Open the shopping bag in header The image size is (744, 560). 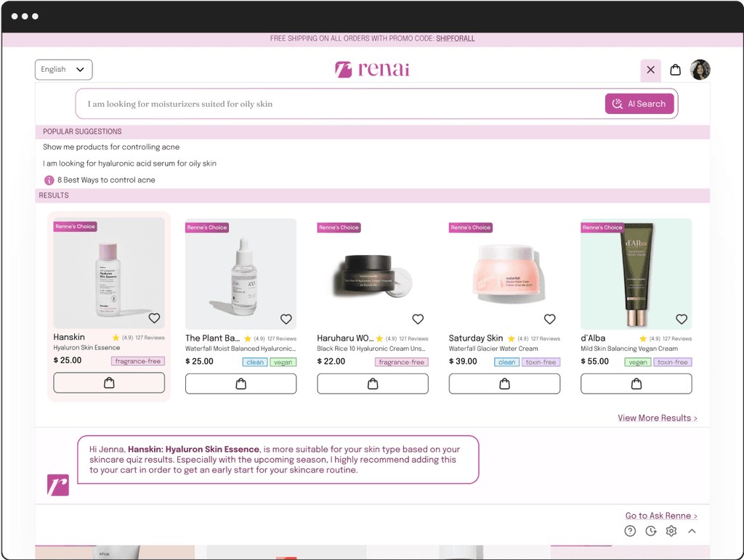(x=675, y=70)
